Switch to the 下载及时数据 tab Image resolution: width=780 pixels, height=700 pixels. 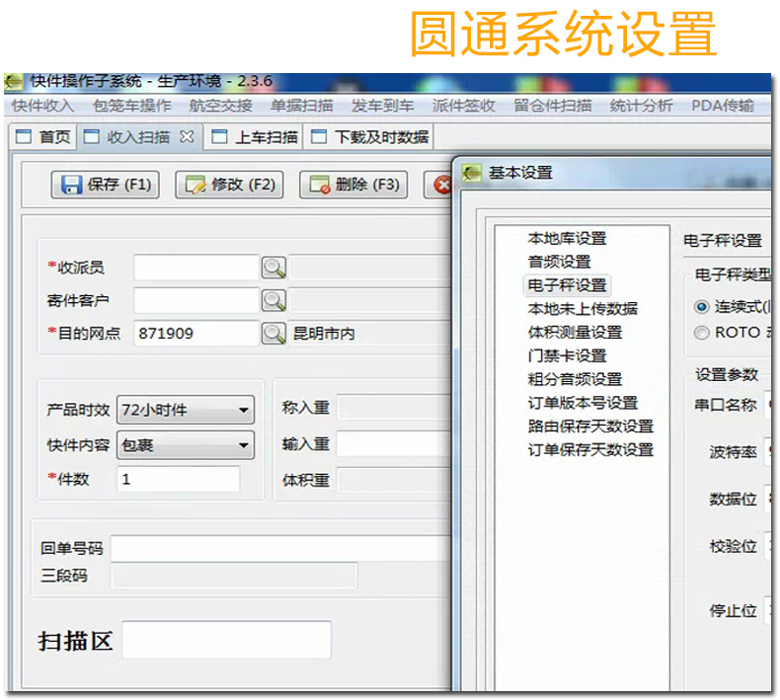pos(369,137)
